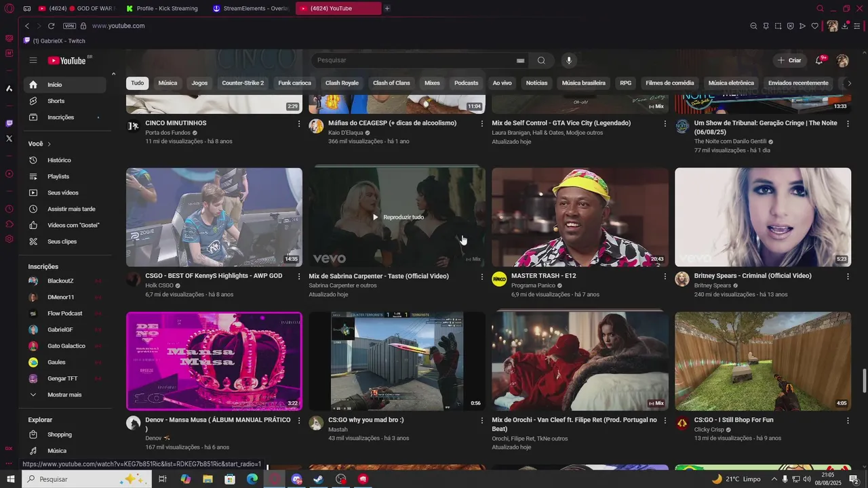Open the on-screen keyboard icon in search

[520, 61]
